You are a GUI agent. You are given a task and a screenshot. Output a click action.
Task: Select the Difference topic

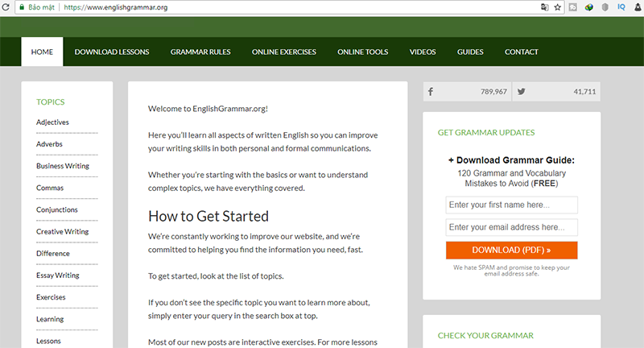click(x=53, y=253)
